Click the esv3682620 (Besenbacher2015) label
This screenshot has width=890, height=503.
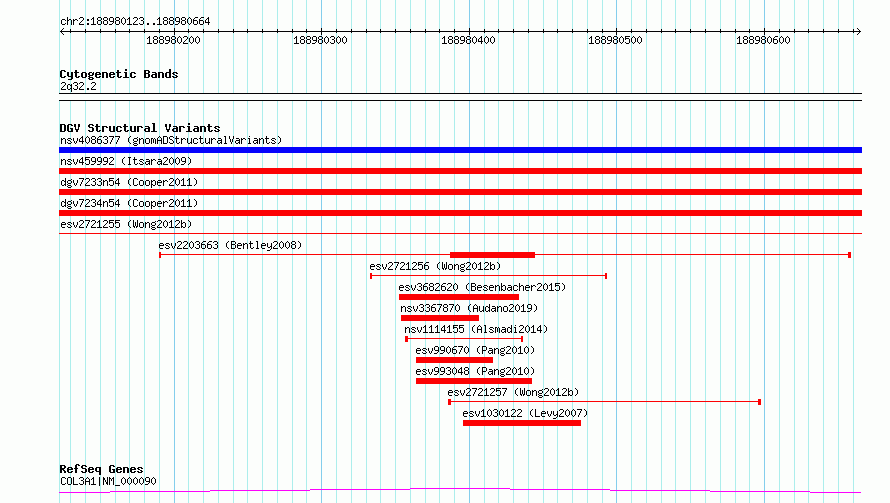pyautogui.click(x=482, y=287)
